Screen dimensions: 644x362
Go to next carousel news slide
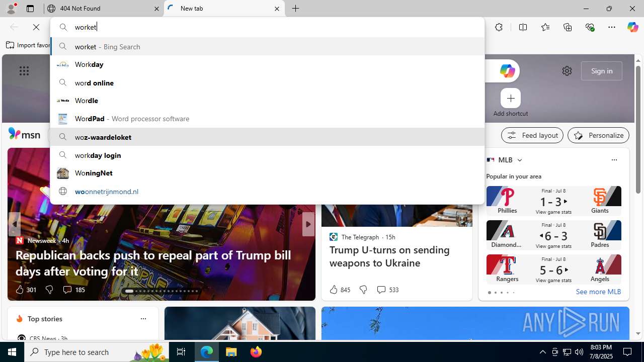308,224
